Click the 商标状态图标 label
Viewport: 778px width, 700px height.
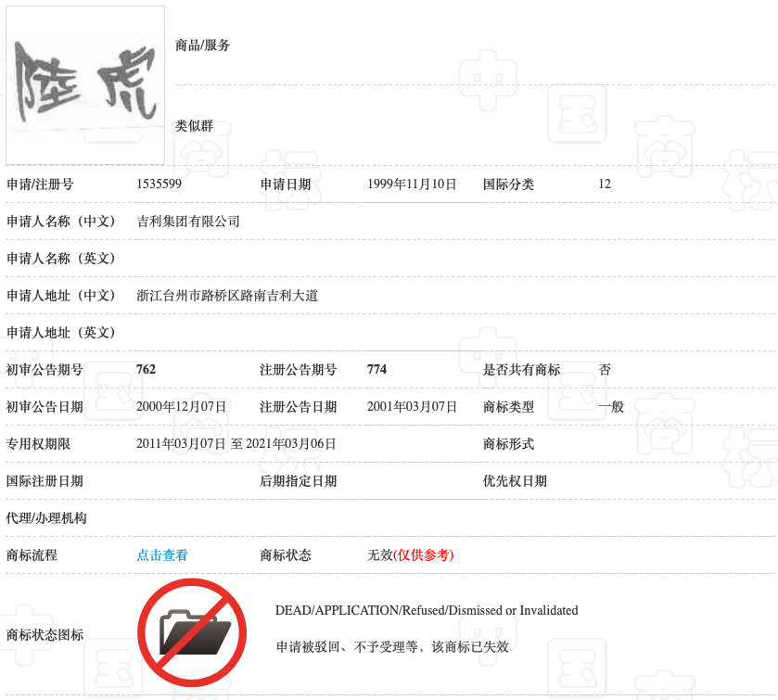coord(45,634)
